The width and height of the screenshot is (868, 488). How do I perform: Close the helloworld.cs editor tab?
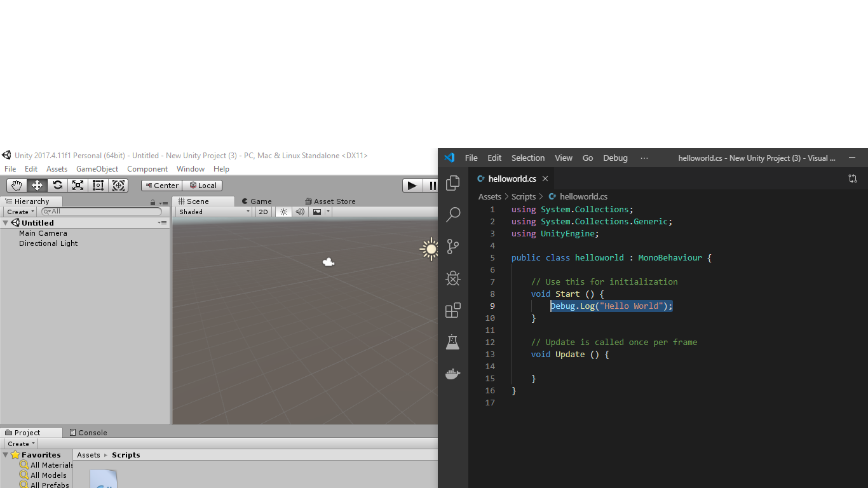pyautogui.click(x=545, y=179)
